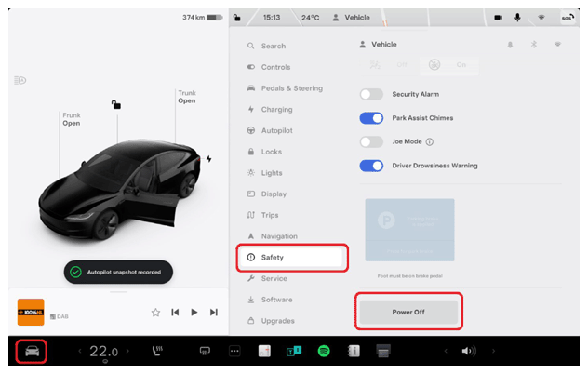Dismiss the Autopilot snapshot recorded notification
Image resolution: width=588 pixels, height=374 pixels.
click(118, 272)
